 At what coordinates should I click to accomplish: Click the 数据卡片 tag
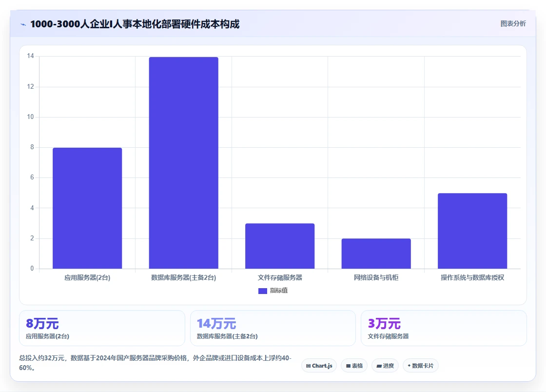pos(421,366)
